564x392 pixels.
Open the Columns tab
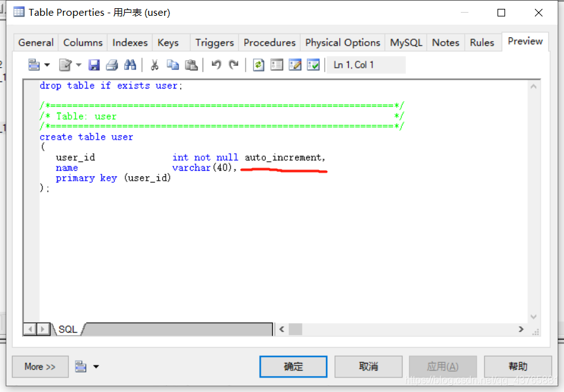[x=83, y=43]
